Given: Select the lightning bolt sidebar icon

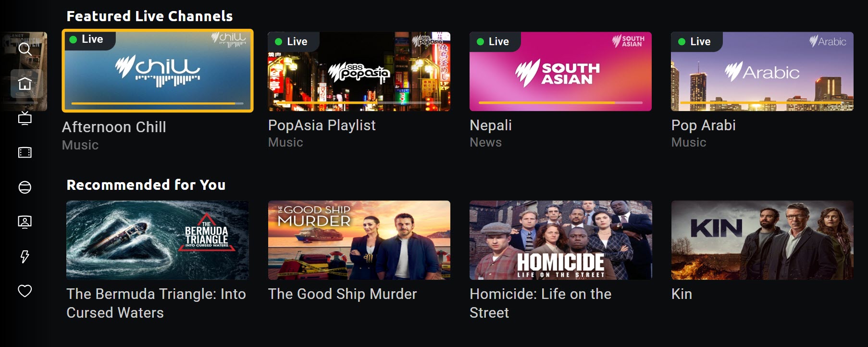Looking at the screenshot, I should 25,257.
